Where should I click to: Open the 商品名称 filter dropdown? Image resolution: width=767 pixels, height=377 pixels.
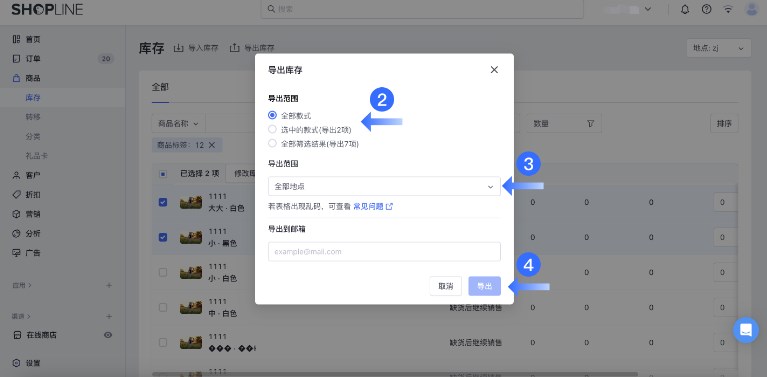[x=178, y=124]
